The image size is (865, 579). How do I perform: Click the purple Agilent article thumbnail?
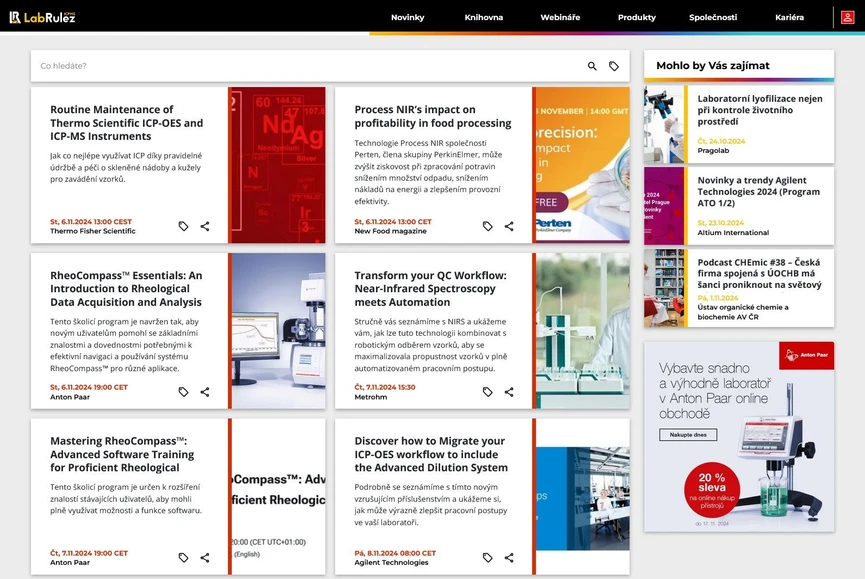664,206
